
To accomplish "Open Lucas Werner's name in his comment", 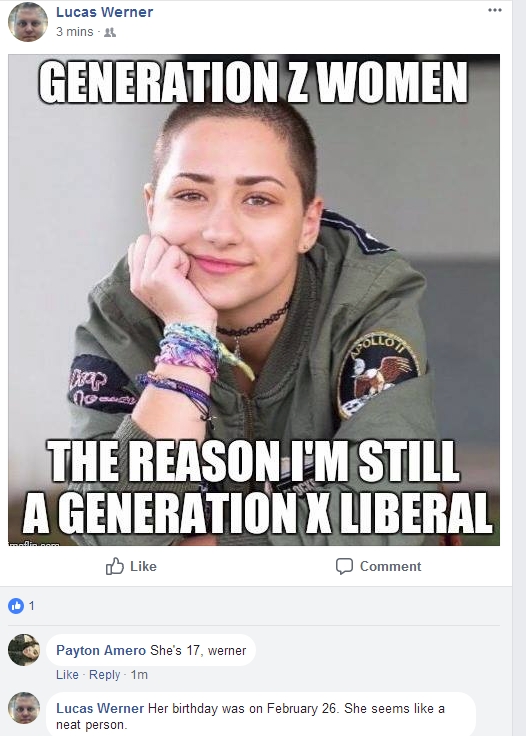I will click(x=100, y=708).
